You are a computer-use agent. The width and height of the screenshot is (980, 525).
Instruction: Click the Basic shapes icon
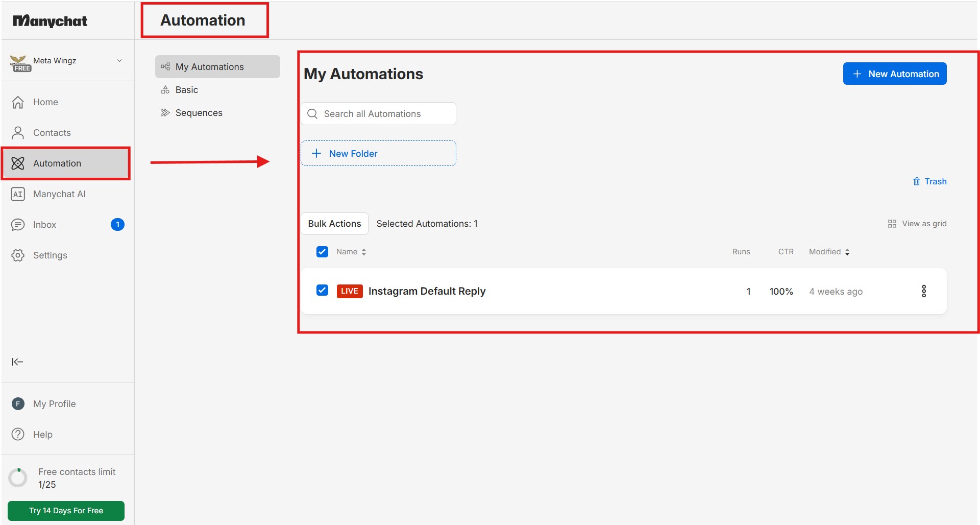165,90
